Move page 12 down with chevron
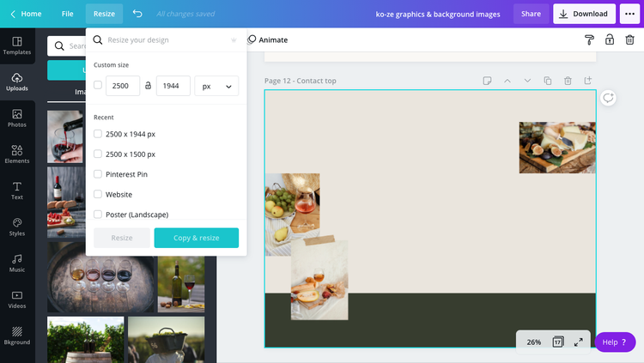 527,81
